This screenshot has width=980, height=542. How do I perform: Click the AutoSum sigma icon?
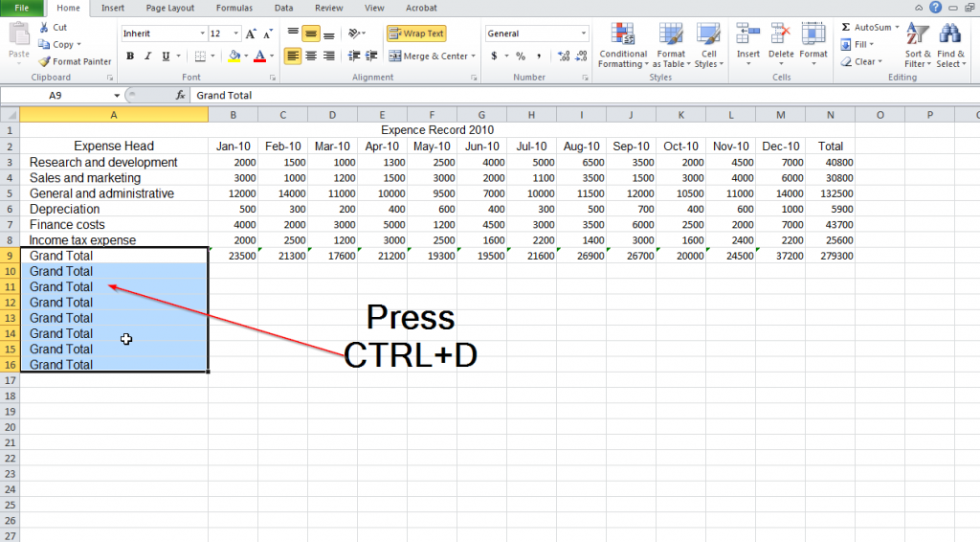click(846, 28)
